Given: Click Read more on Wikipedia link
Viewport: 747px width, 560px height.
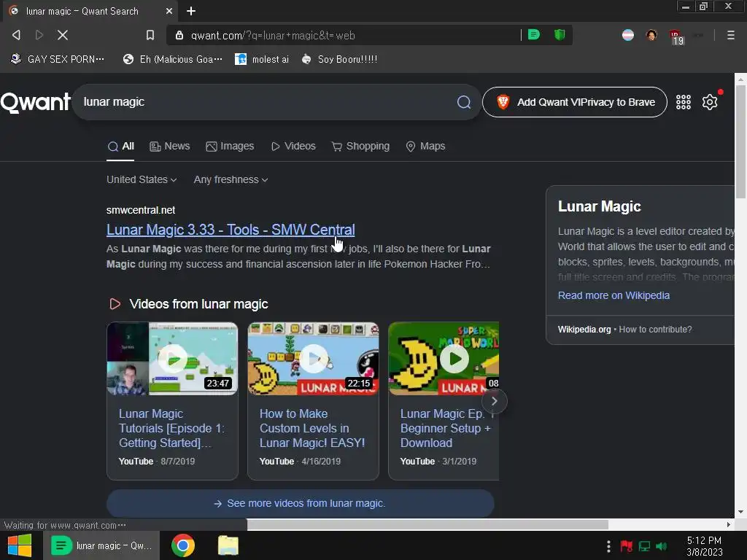Looking at the screenshot, I should 614,295.
